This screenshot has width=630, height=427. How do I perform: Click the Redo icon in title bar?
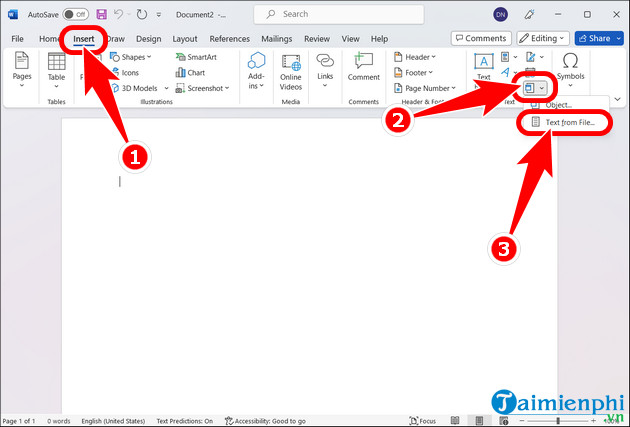[142, 14]
